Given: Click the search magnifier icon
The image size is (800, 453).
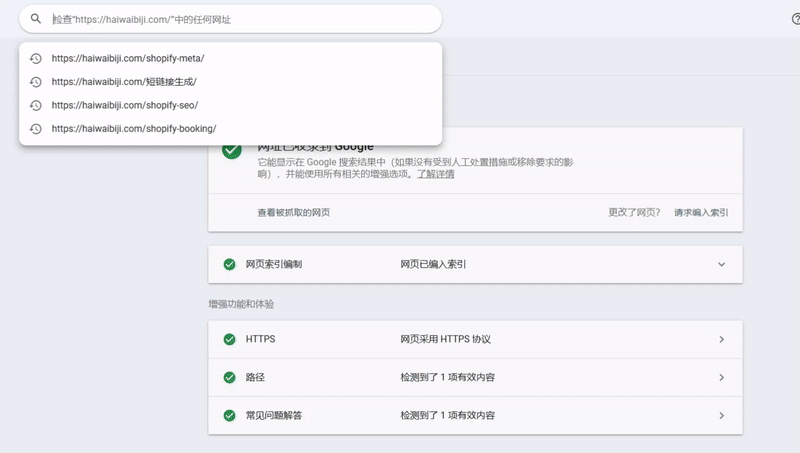Looking at the screenshot, I should pos(35,19).
